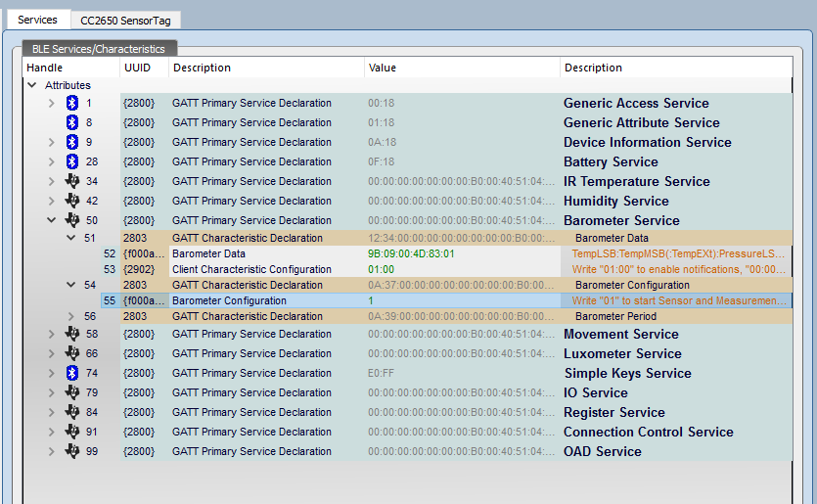The height and width of the screenshot is (504, 817).
Task: Click Bluetooth icon beside handle 8
Action: pos(71,122)
